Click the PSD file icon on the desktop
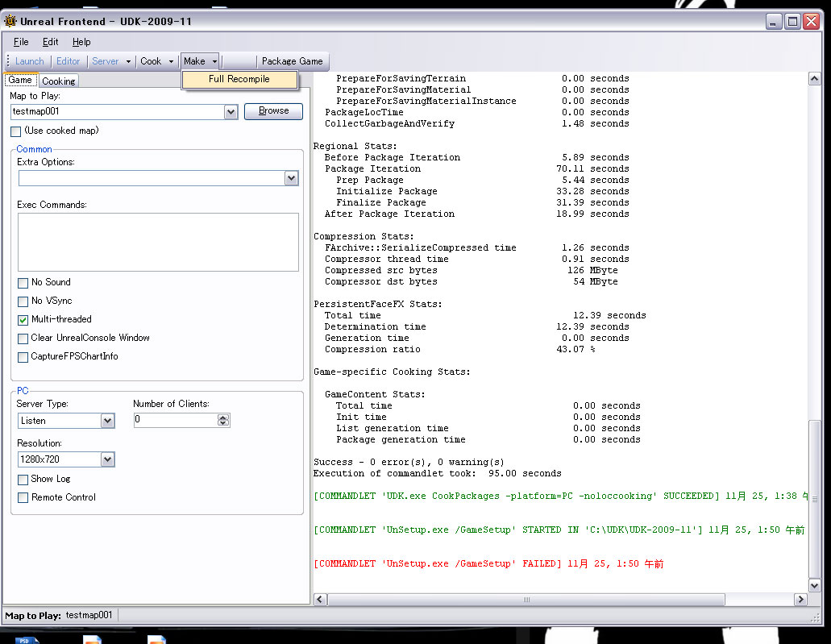831x644 pixels. coord(27,640)
